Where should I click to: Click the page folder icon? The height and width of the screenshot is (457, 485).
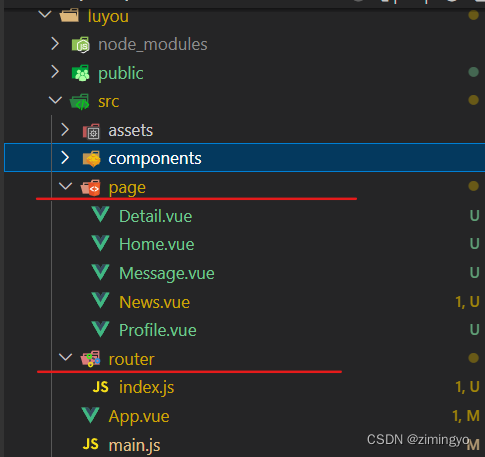point(91,188)
